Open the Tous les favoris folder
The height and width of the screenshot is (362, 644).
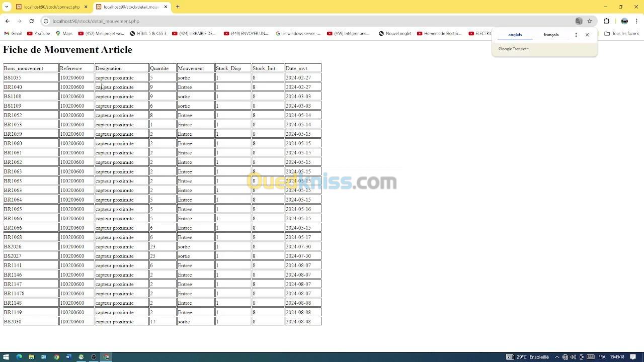[x=622, y=34]
